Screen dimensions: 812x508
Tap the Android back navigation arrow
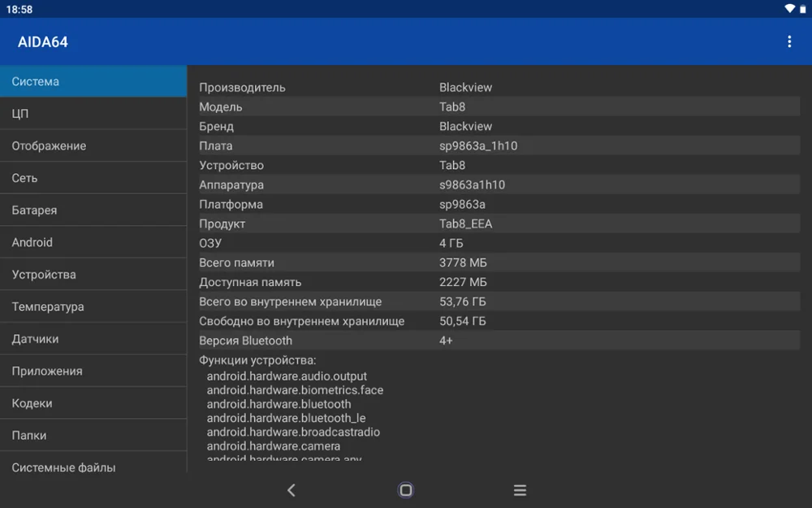[292, 490]
